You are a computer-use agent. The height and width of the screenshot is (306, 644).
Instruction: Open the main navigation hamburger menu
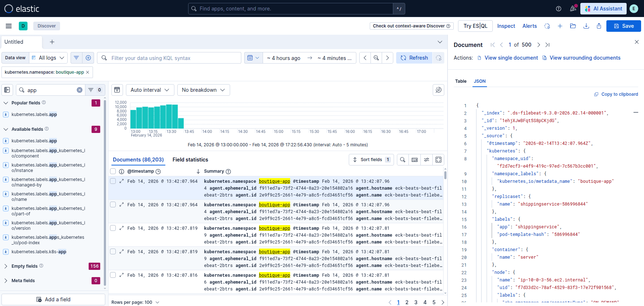pyautogui.click(x=9, y=26)
